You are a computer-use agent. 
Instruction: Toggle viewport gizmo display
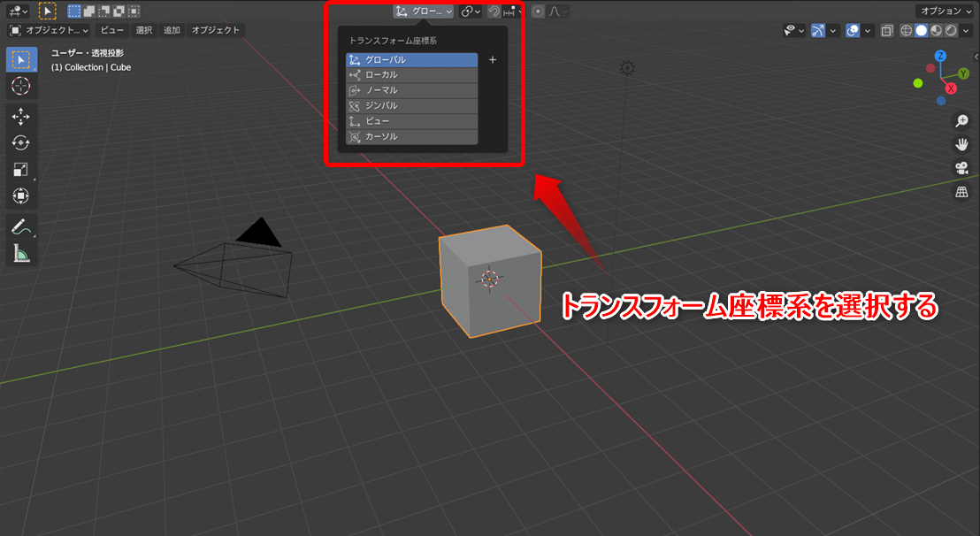pyautogui.click(x=817, y=30)
